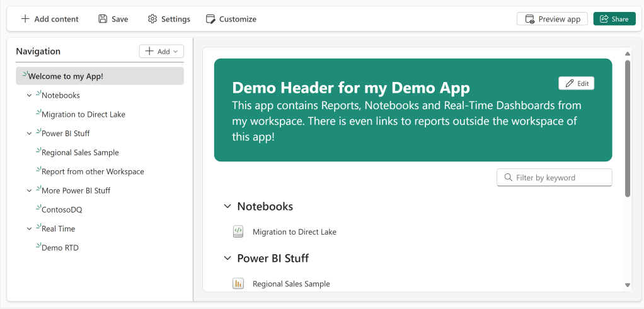Select Regional Sales Sample in Navigation tree
The image size is (644, 309).
coord(80,153)
